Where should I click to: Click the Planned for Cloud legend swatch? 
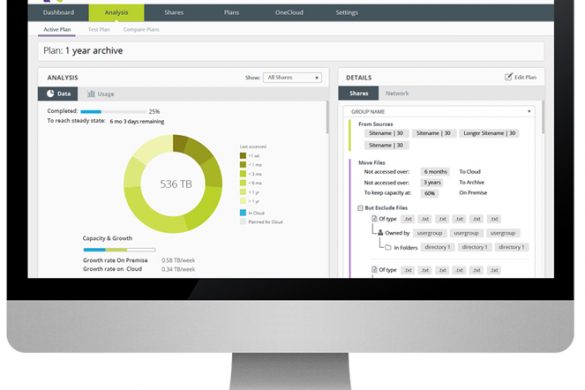click(243, 222)
